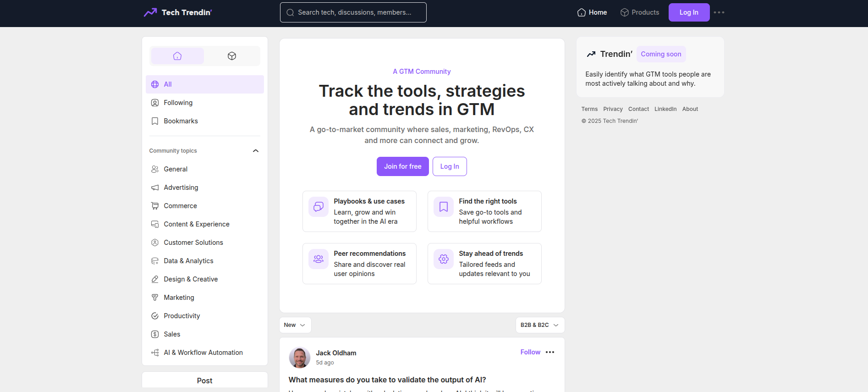Image resolution: width=868 pixels, height=392 pixels.
Task: Select the home icon sidebar tab
Action: tap(177, 56)
